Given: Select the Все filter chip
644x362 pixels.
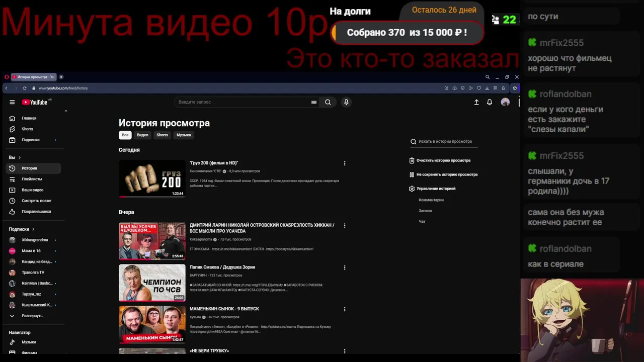Looking at the screenshot, I should [x=125, y=135].
